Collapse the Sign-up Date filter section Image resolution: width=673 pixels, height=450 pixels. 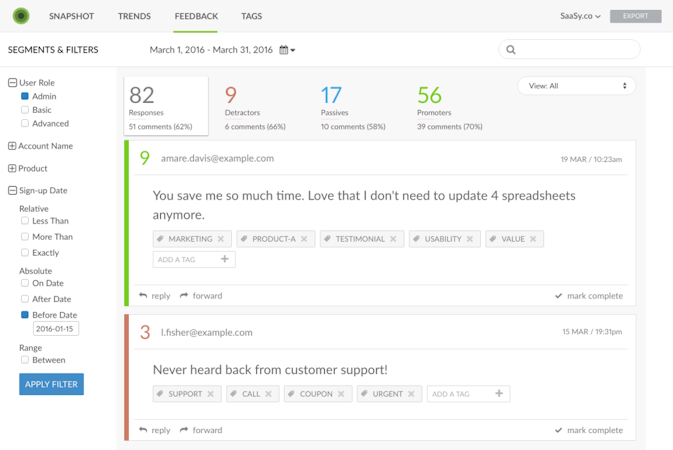pyautogui.click(x=12, y=190)
